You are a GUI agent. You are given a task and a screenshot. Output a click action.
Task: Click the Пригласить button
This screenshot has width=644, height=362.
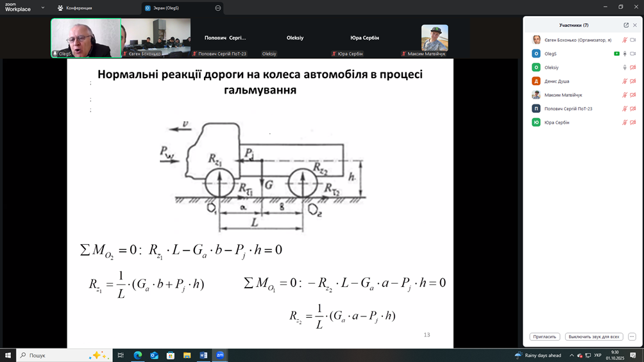pos(545,336)
